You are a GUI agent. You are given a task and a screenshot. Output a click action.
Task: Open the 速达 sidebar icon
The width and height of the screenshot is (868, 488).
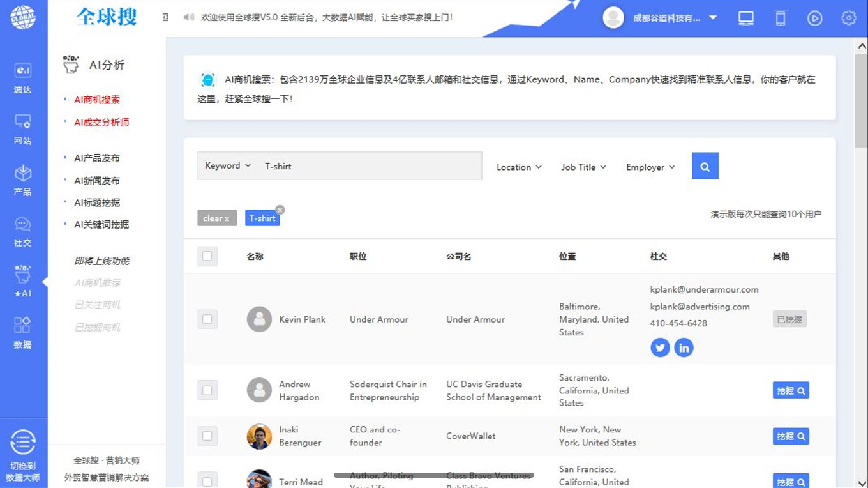(x=22, y=77)
